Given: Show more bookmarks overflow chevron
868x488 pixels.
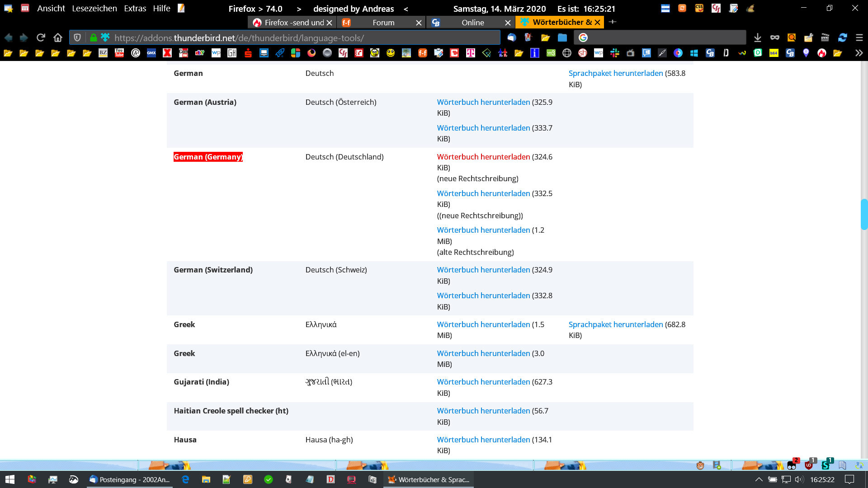Looking at the screenshot, I should (859, 53).
